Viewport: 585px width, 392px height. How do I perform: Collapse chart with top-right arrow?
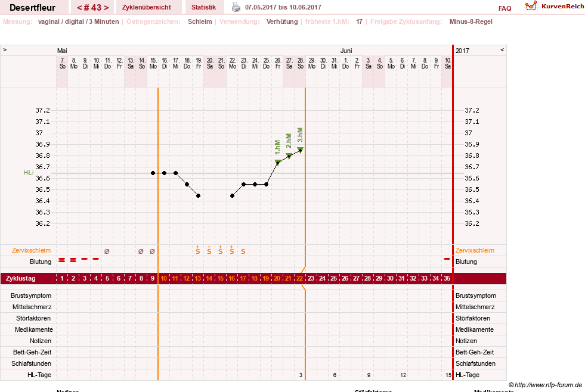click(x=502, y=49)
